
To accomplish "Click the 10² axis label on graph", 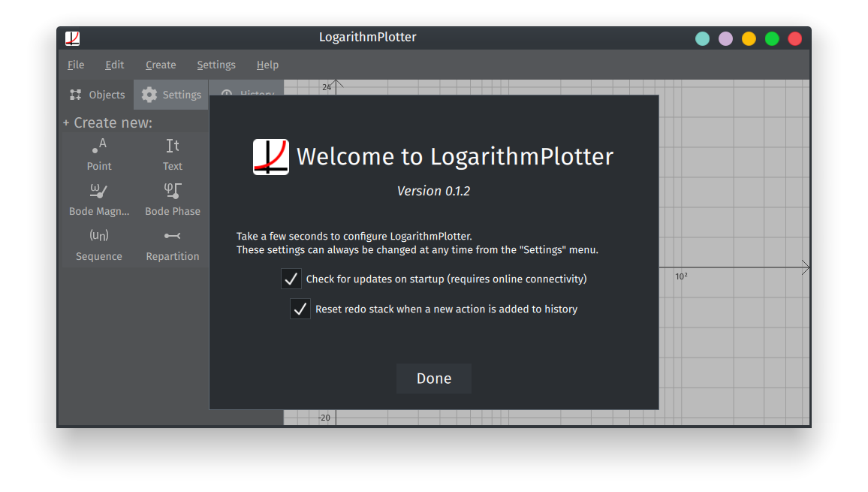I will [682, 276].
